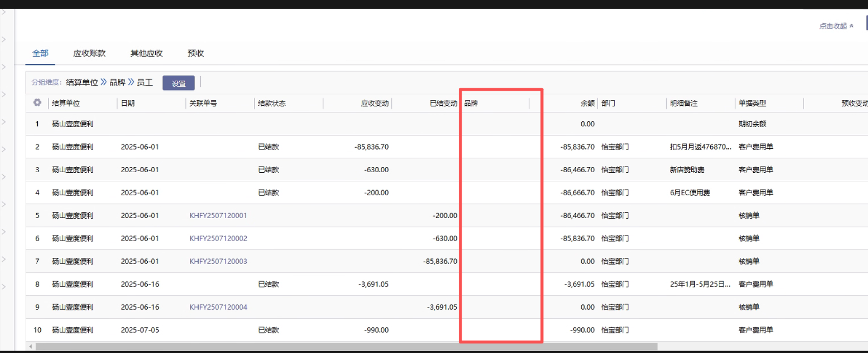Open linked document KHFY2507120001
The width and height of the screenshot is (868, 353).
pyautogui.click(x=218, y=216)
